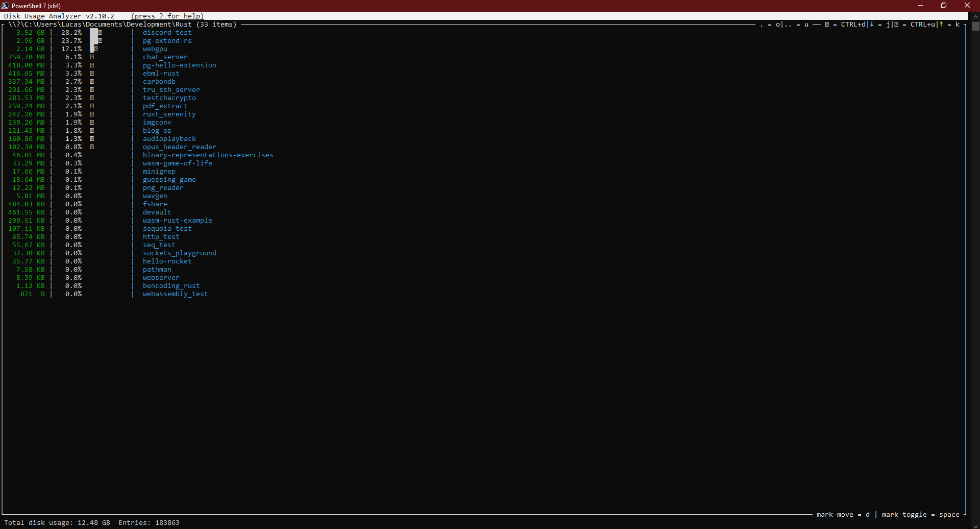The width and height of the screenshot is (980, 529).
Task: Select the chat_server directory entry
Action: click(x=165, y=57)
